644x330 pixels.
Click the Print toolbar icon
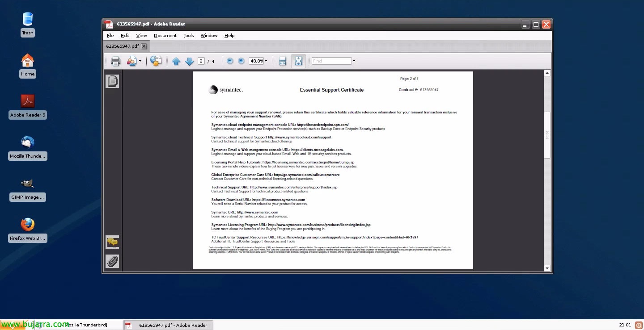115,61
